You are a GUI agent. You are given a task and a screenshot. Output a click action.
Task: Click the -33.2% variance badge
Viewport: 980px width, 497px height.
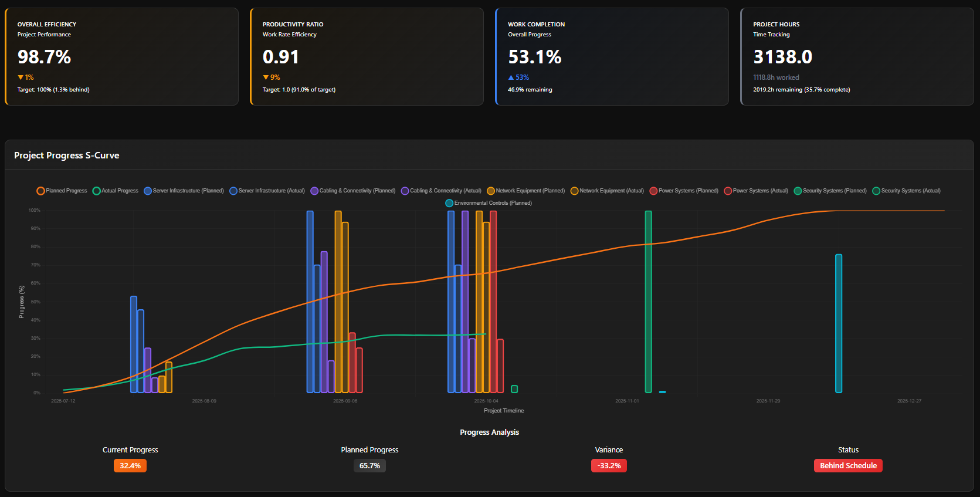click(x=609, y=466)
